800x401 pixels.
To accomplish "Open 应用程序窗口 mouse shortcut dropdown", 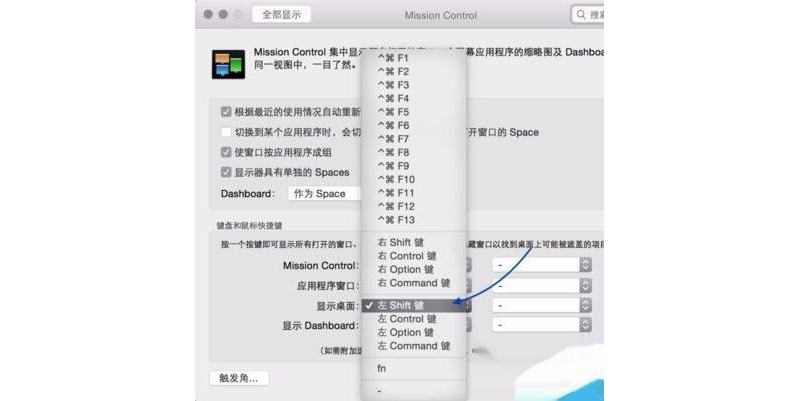I will click(x=541, y=286).
